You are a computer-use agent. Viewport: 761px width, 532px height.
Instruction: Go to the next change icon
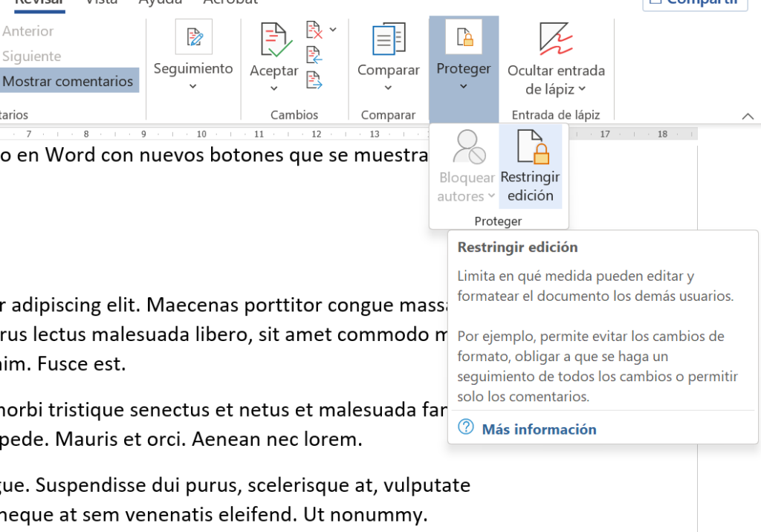coord(314,80)
